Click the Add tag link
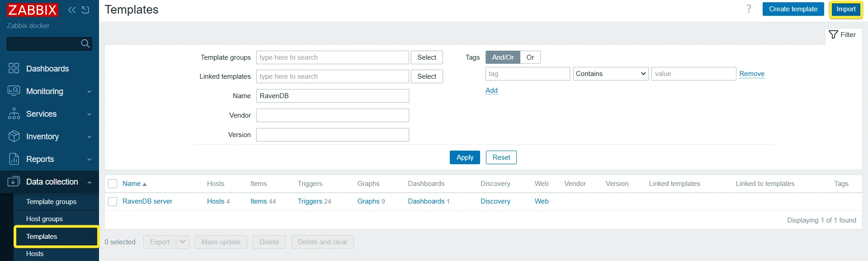The image size is (868, 261). (491, 90)
